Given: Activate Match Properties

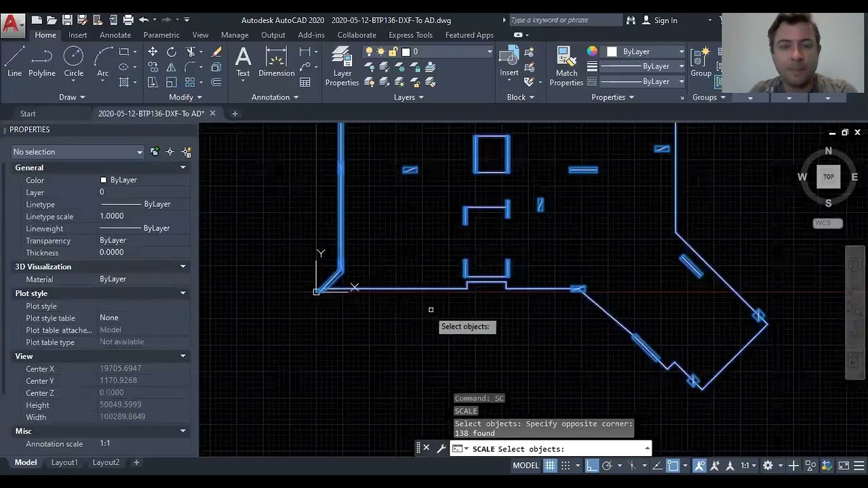Looking at the screenshot, I should pyautogui.click(x=566, y=66).
